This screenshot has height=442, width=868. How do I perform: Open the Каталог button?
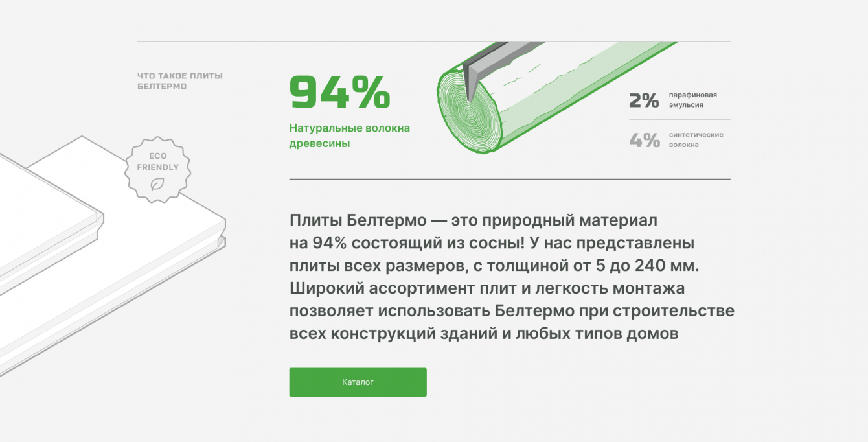[x=358, y=382]
